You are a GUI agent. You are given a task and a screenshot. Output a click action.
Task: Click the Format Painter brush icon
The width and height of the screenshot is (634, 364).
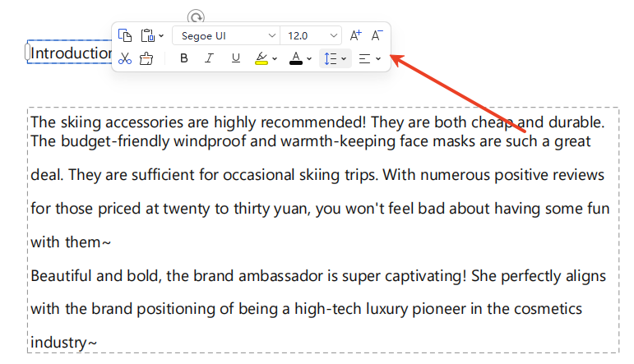click(x=146, y=58)
